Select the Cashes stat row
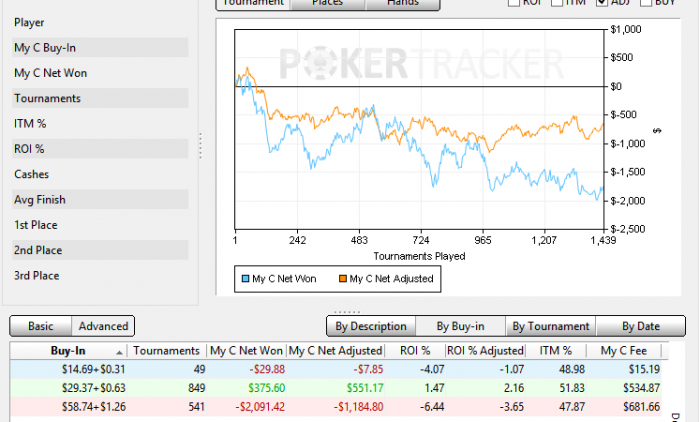This screenshot has height=422, width=700. click(x=100, y=174)
